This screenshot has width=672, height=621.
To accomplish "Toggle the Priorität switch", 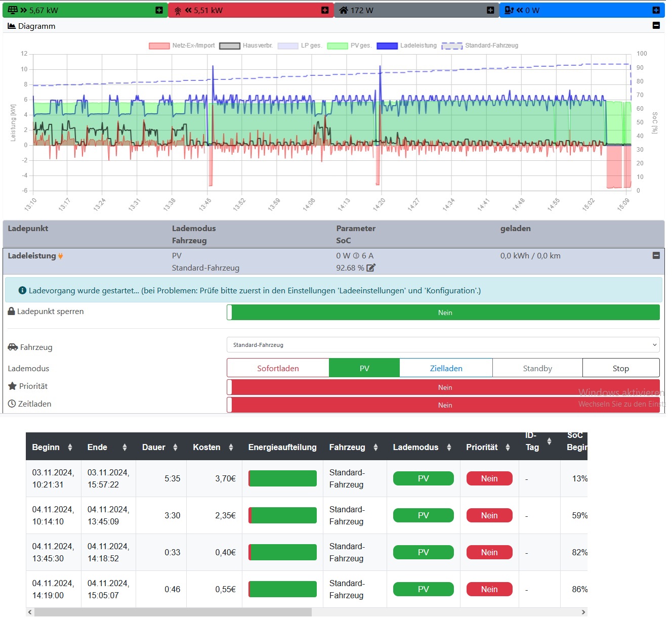I will click(443, 387).
